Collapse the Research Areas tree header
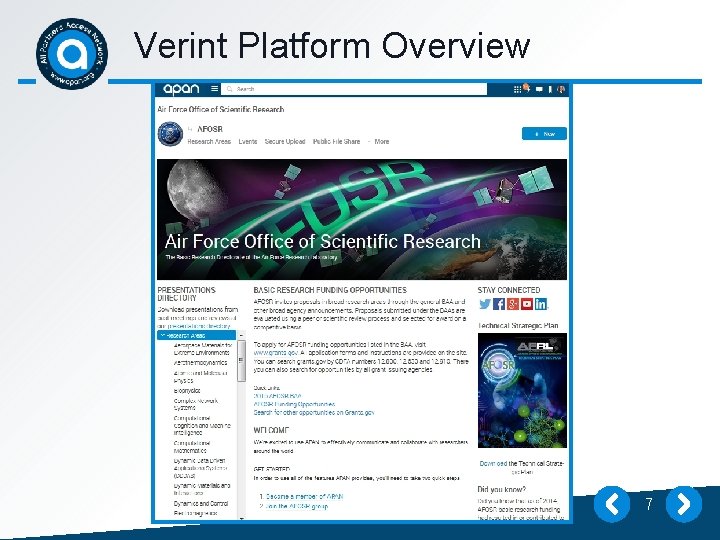Image resolution: width=720 pixels, height=540 pixels. point(197,335)
